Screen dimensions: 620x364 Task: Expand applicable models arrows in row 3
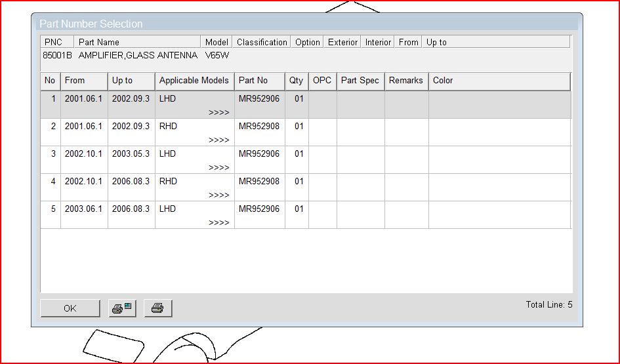coord(218,168)
